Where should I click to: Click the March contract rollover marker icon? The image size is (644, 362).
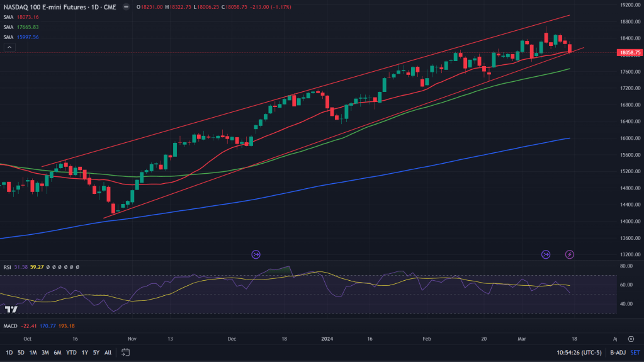pyautogui.click(x=546, y=254)
